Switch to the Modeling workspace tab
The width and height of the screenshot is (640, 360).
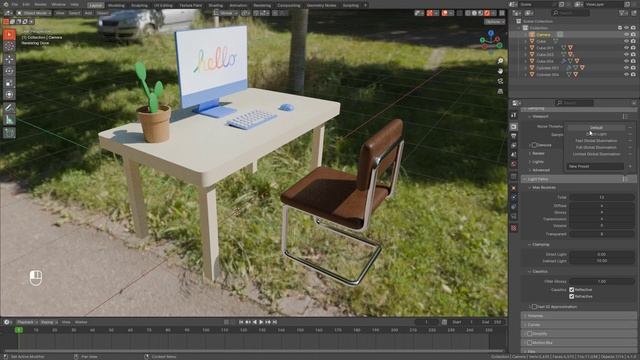(116, 5)
